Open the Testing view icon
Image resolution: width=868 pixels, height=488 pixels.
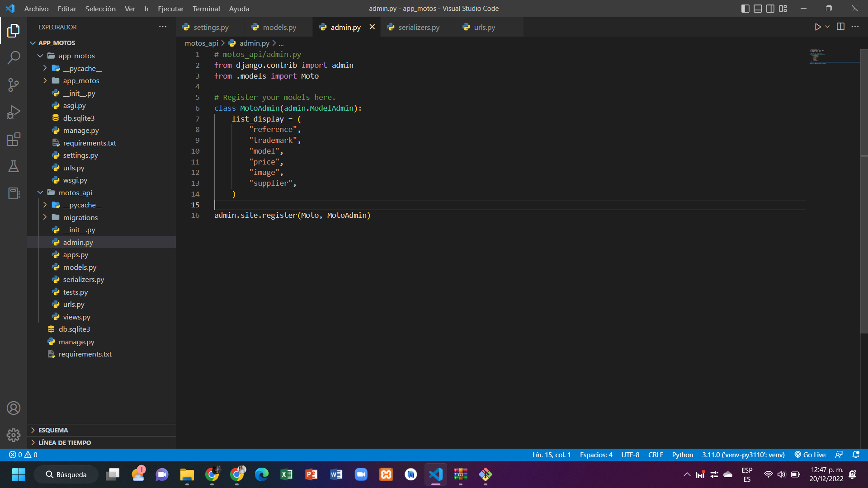(x=14, y=166)
